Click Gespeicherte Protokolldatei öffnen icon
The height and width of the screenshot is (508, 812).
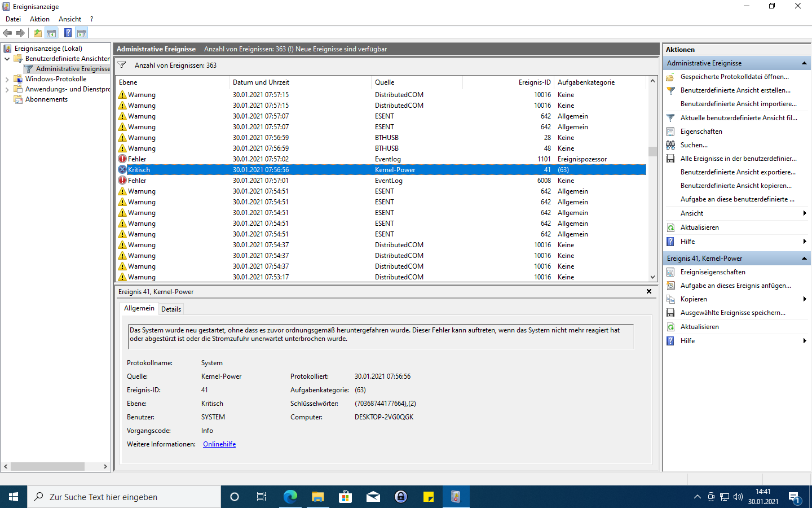pyautogui.click(x=670, y=77)
